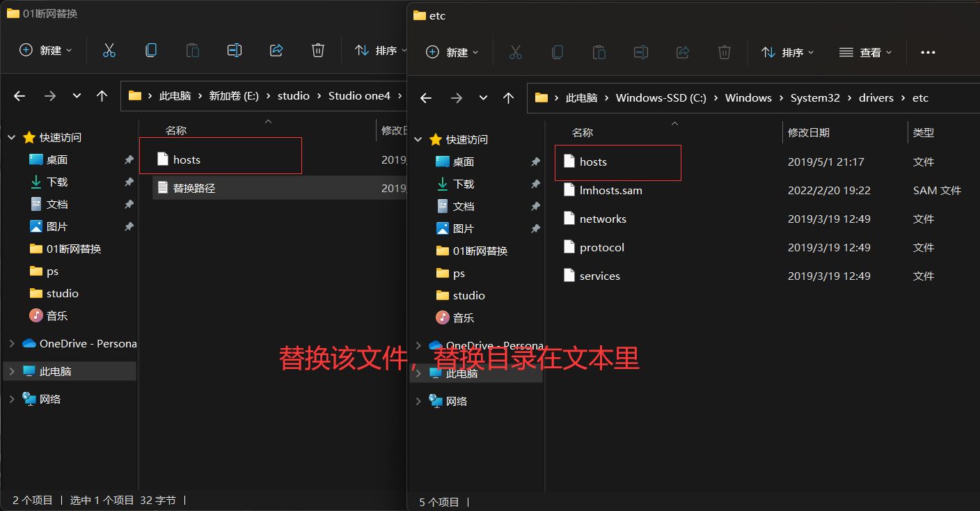Click the System32 breadcrumb in address bar
Image resolution: width=980 pixels, height=511 pixels.
tap(815, 98)
